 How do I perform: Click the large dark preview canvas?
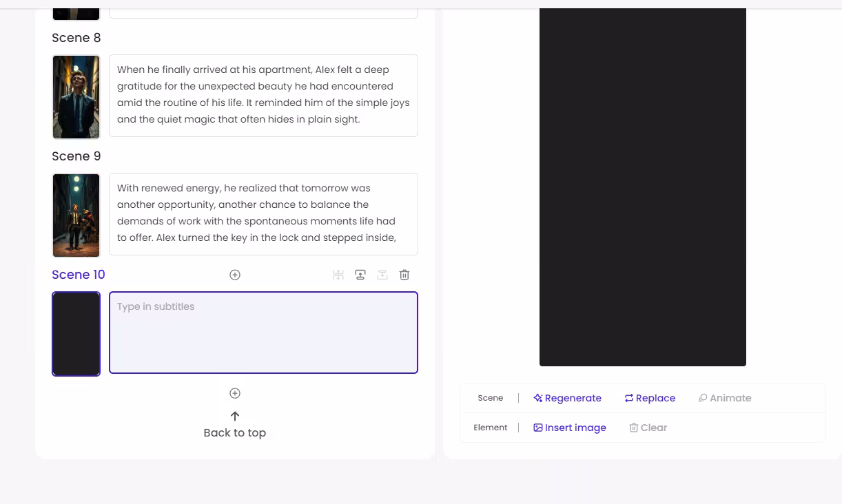(642, 186)
